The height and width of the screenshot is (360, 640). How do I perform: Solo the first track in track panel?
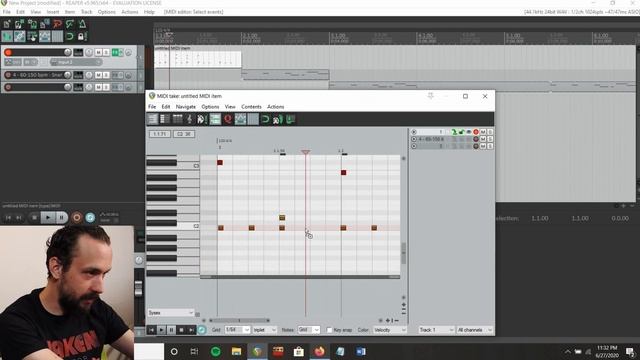coord(106,52)
